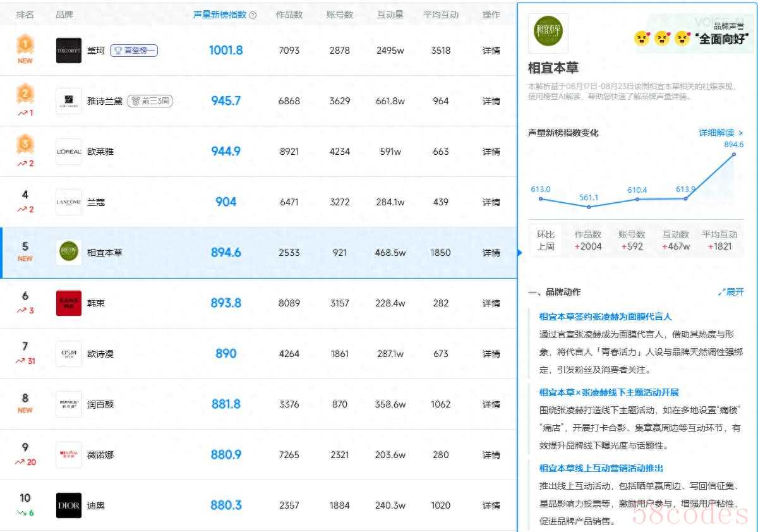Screen dimensions: 758x532
Task: Click the 前三3周 badge next to 雅诗兰黛
Action: click(150, 101)
